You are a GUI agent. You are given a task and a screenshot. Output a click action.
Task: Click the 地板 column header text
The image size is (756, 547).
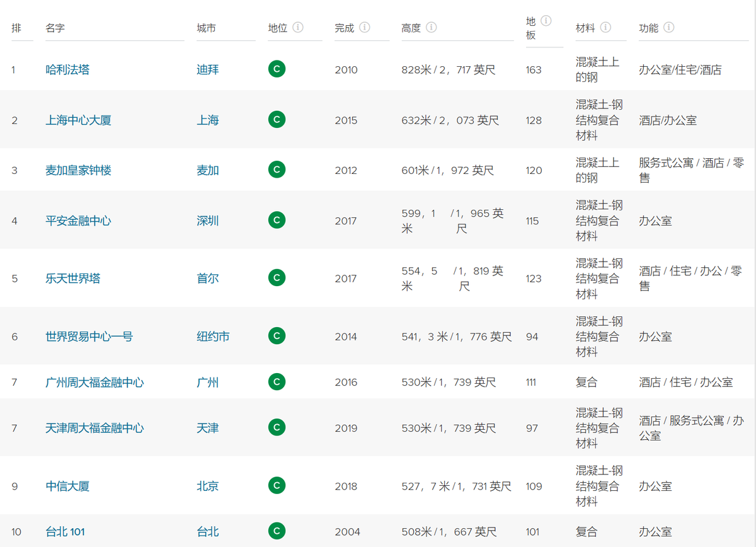[x=531, y=28]
